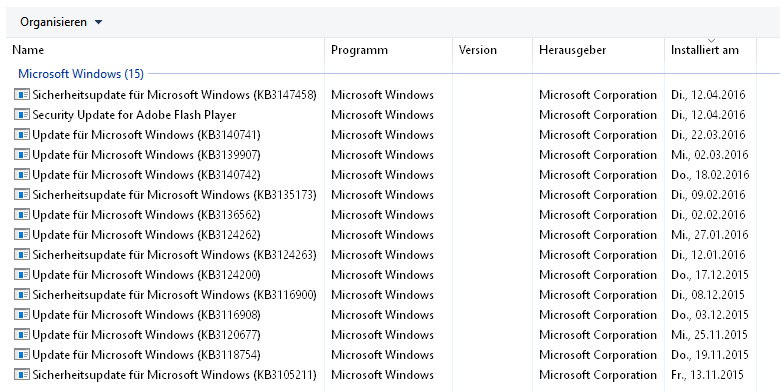
Task: Click sort arrow above Installiert am
Action: coord(711,40)
